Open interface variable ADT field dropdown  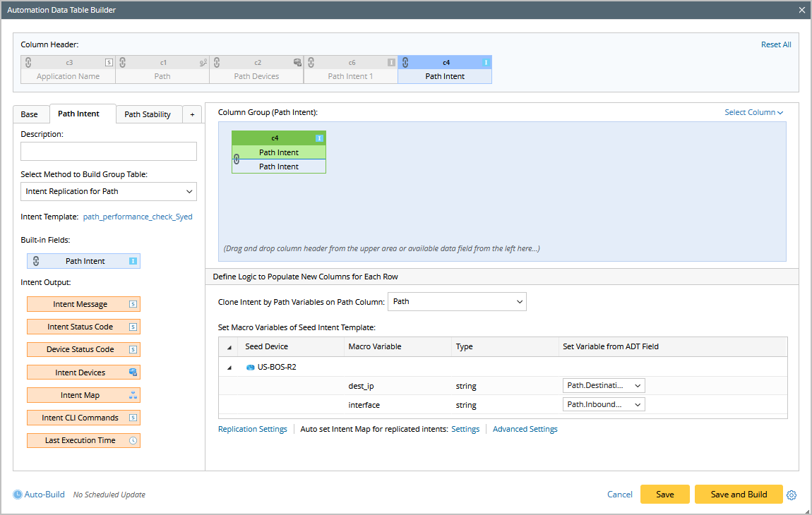click(604, 404)
